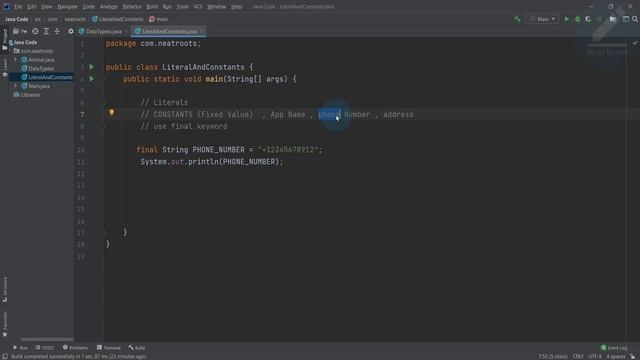The image size is (640, 360).
Task: Click the PHONE_NUMBER string literal on line 10
Action: pyautogui.click(x=288, y=150)
